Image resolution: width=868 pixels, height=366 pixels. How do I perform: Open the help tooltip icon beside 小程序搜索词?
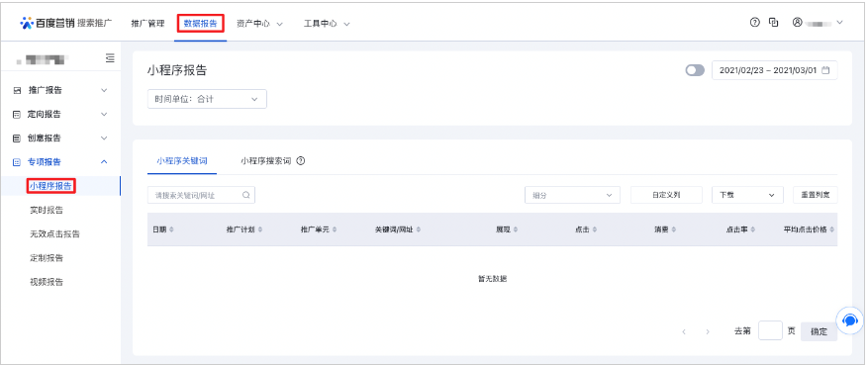[301, 161]
